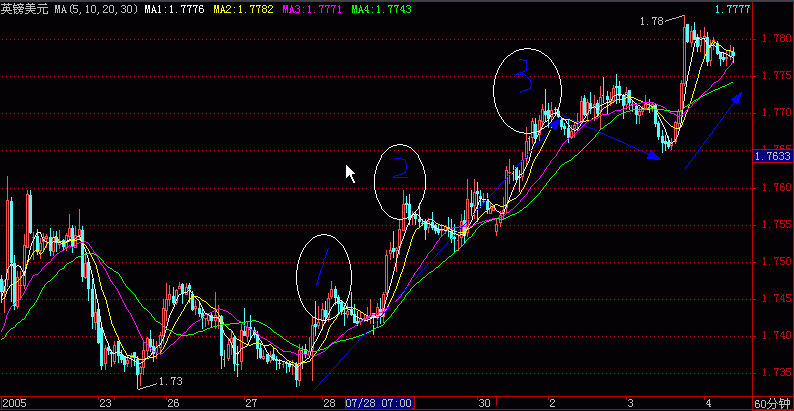Select the MA1:1.7776 white moving average label
The image size is (794, 411).
[x=175, y=9]
